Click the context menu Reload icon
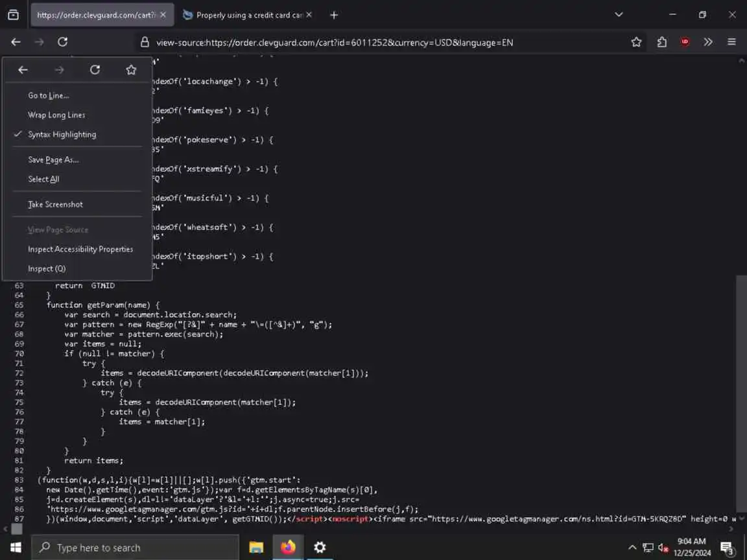 click(95, 70)
